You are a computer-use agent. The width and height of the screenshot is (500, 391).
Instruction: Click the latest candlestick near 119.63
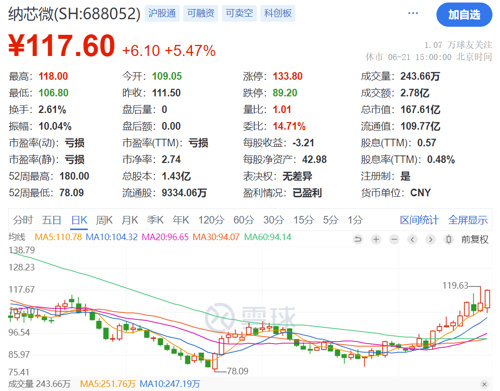click(487, 300)
